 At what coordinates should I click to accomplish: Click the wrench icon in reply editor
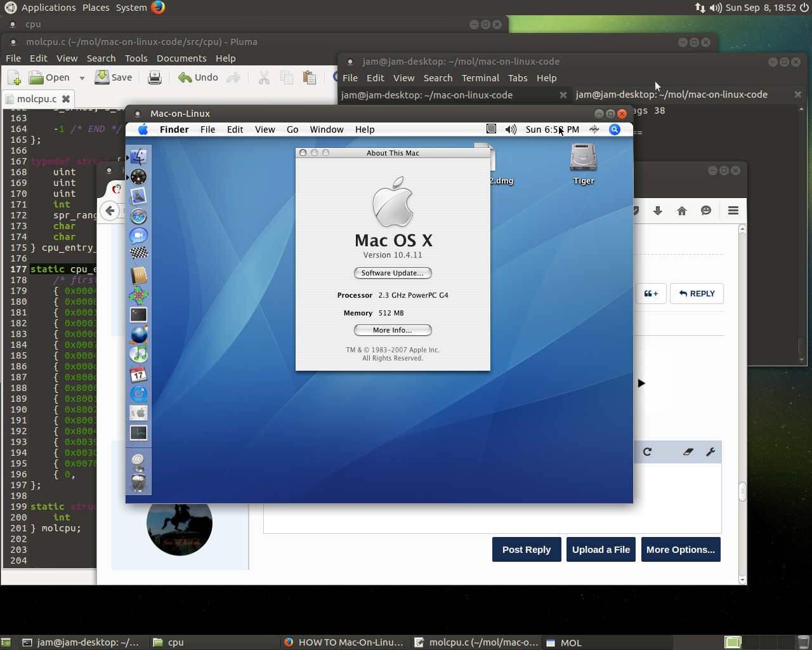coord(710,452)
